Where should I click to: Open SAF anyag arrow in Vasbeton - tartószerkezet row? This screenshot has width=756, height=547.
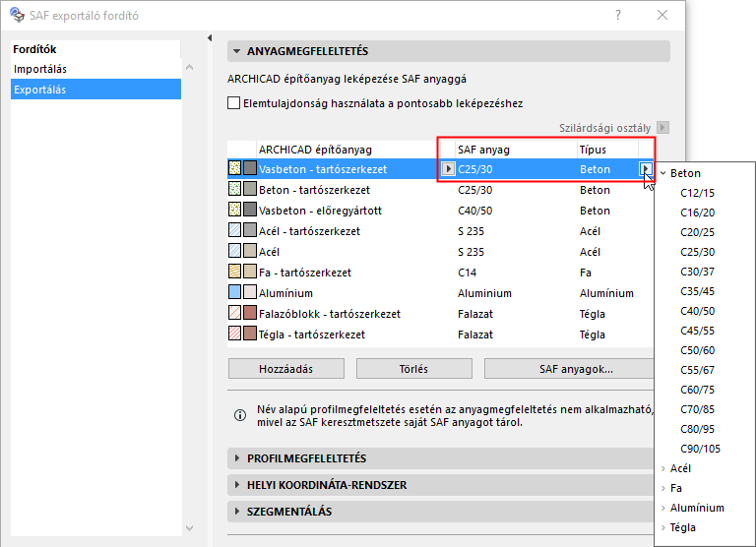(448, 169)
